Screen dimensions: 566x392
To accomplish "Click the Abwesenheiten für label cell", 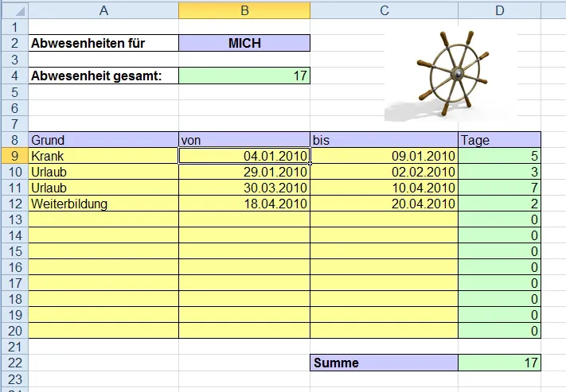I will coord(103,43).
